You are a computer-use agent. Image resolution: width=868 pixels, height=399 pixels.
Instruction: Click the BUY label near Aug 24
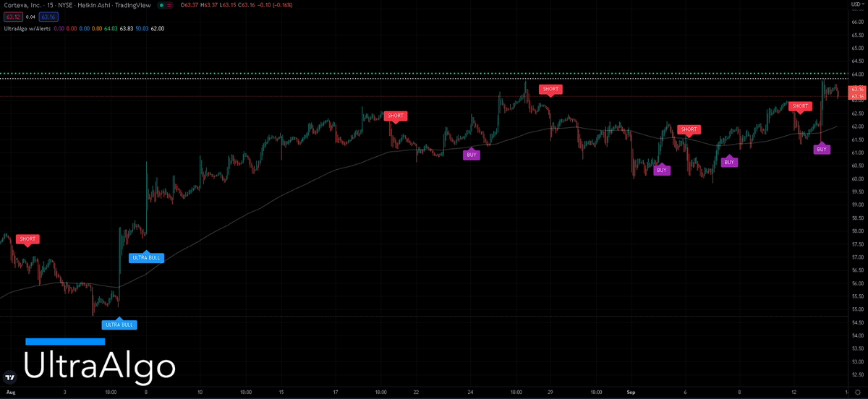(472, 155)
